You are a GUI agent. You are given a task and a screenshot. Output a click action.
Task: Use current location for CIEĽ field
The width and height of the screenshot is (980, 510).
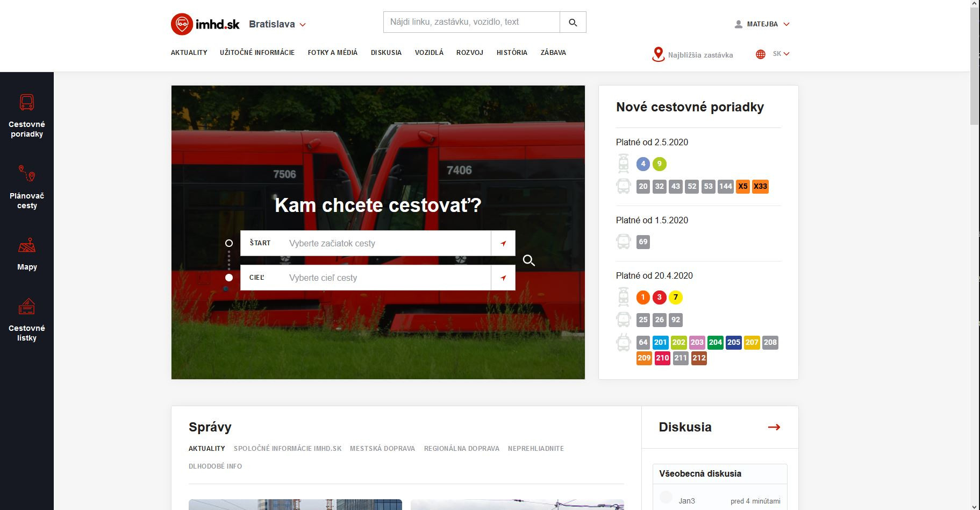(503, 278)
